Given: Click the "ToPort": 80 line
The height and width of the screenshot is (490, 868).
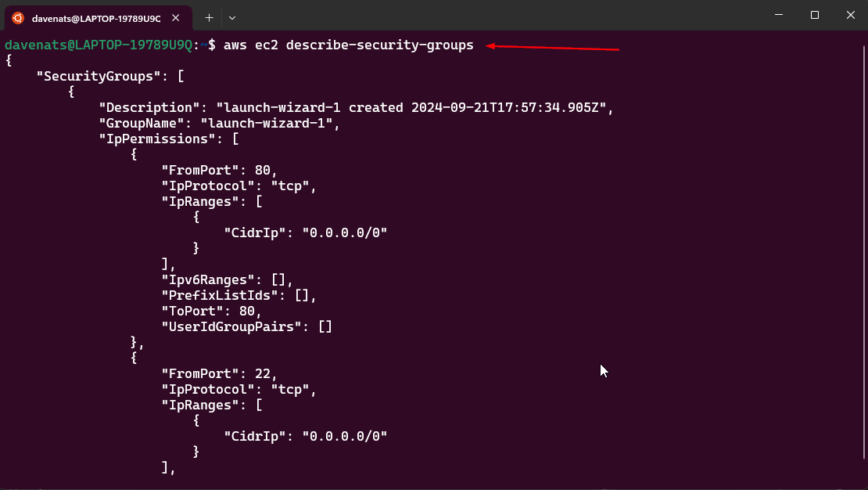Looking at the screenshot, I should pyautogui.click(x=211, y=312).
